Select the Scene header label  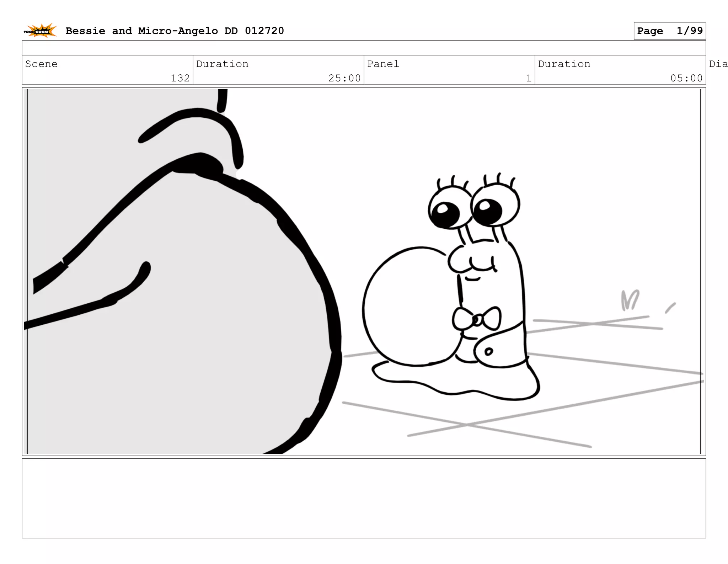click(x=41, y=64)
